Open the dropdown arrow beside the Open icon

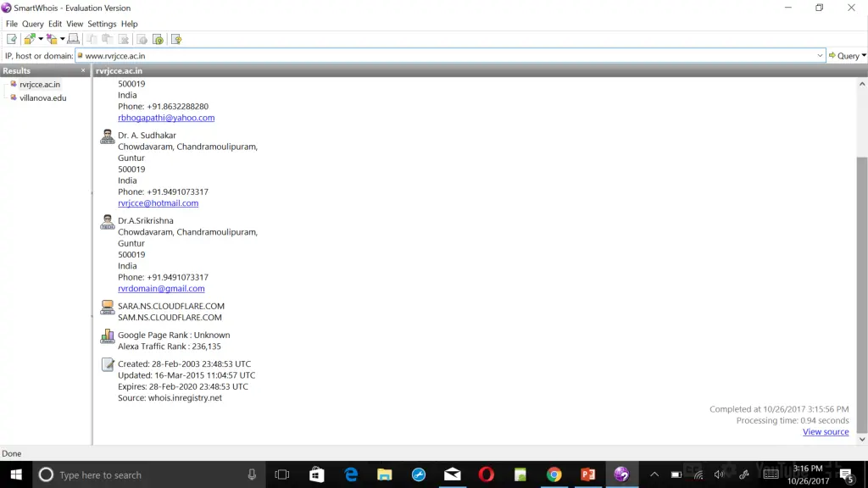point(41,39)
